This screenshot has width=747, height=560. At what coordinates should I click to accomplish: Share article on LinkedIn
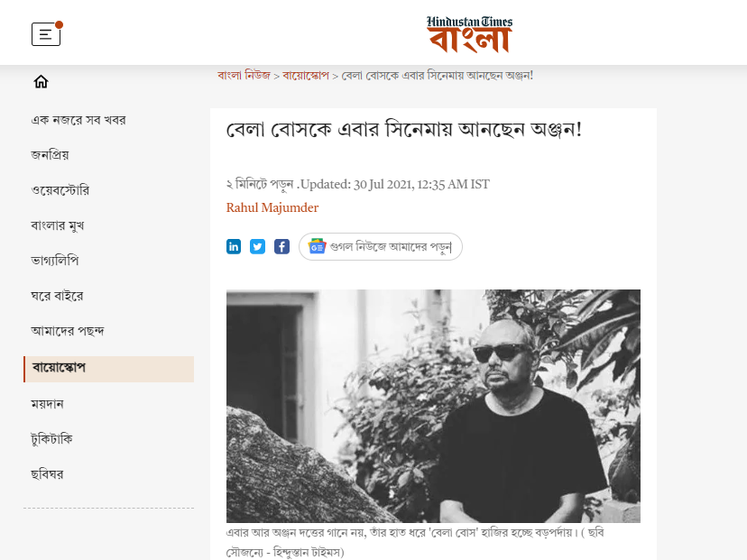click(x=234, y=247)
